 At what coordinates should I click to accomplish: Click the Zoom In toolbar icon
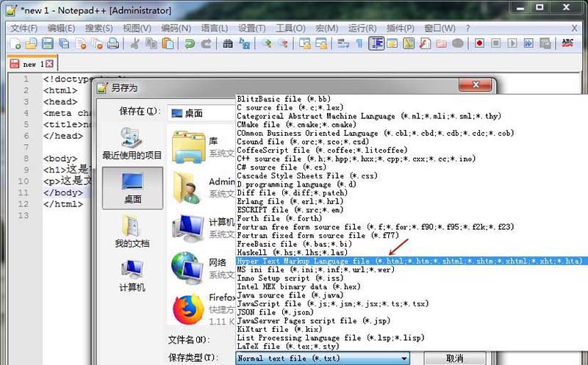tap(267, 43)
